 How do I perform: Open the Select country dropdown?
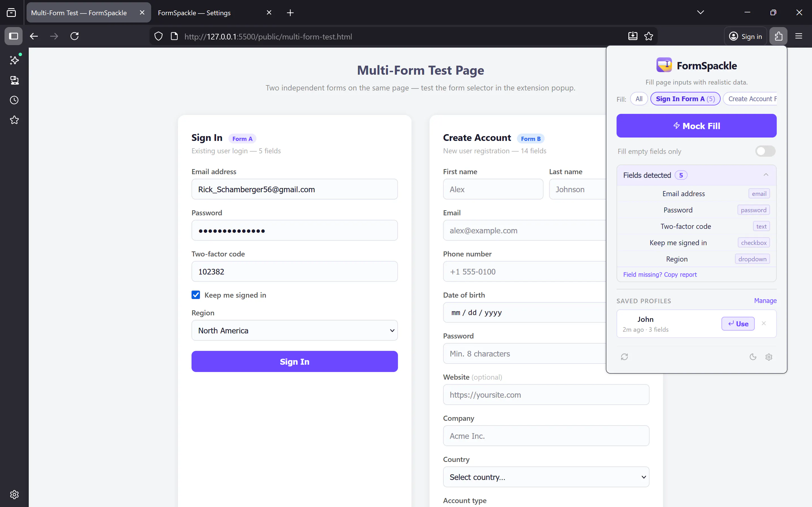546,477
